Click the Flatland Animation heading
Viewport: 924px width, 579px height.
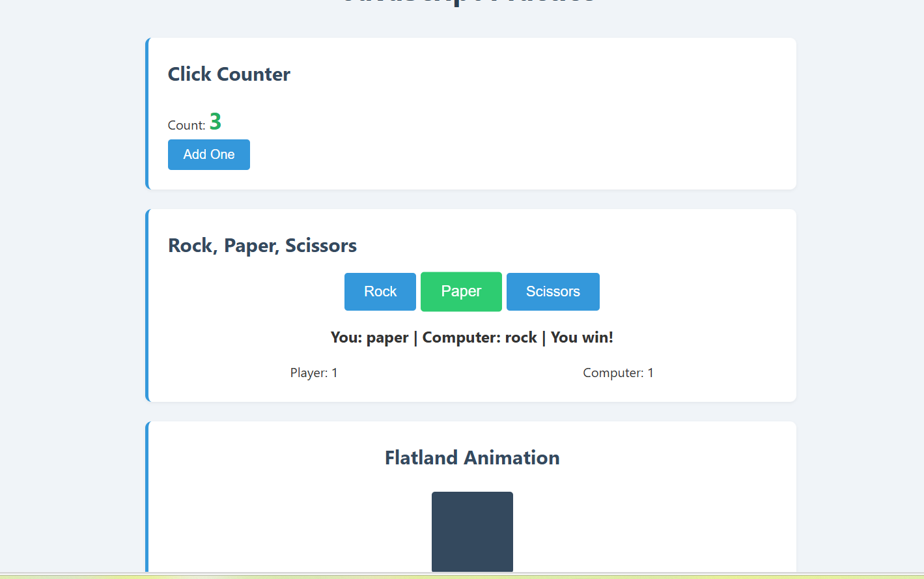pyautogui.click(x=472, y=458)
